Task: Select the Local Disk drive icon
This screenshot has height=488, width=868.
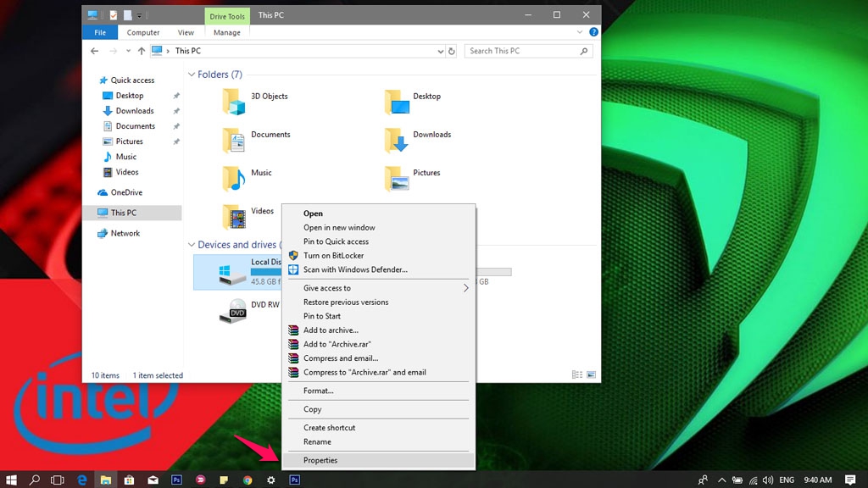Action: click(x=232, y=274)
